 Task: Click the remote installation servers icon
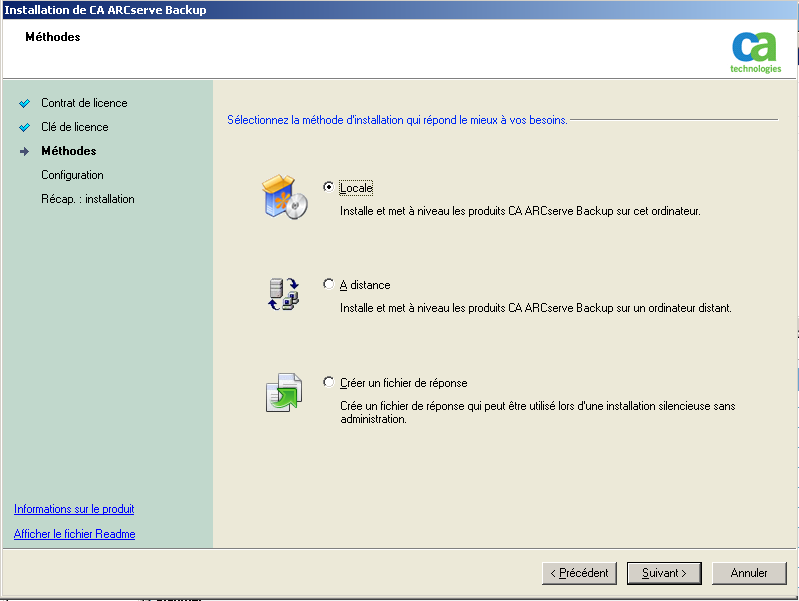pos(284,294)
